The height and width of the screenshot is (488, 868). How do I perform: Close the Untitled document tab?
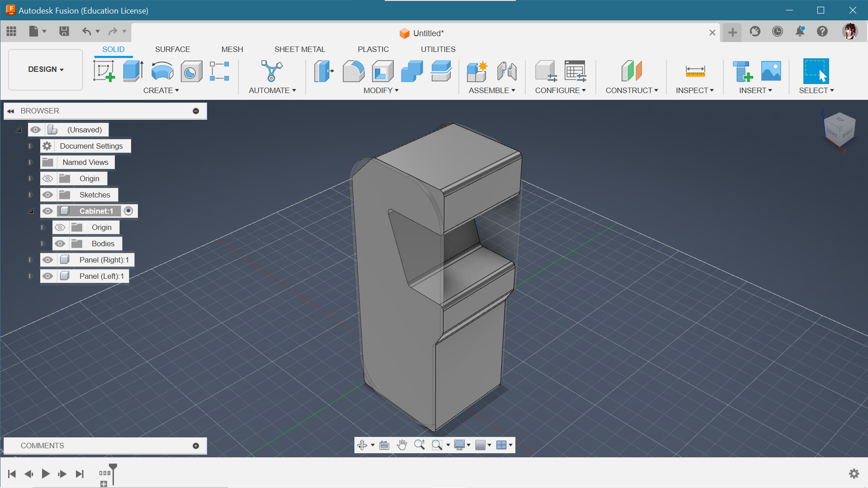pyautogui.click(x=712, y=33)
